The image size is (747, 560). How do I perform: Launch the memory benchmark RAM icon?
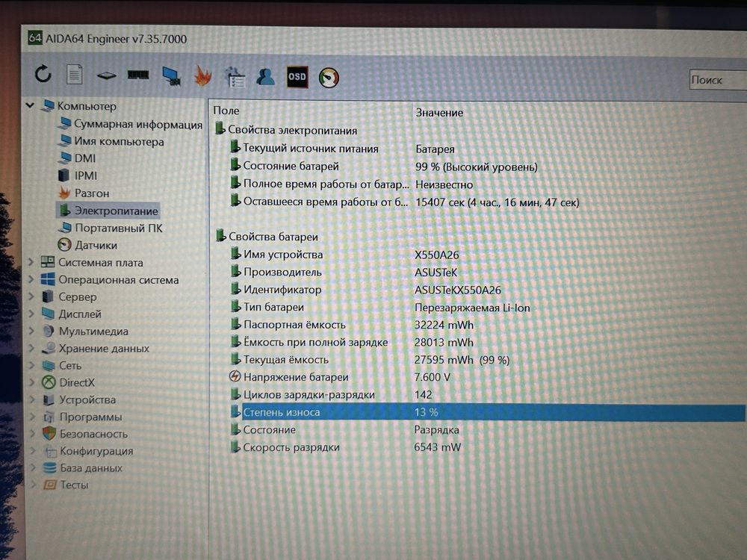[138, 75]
